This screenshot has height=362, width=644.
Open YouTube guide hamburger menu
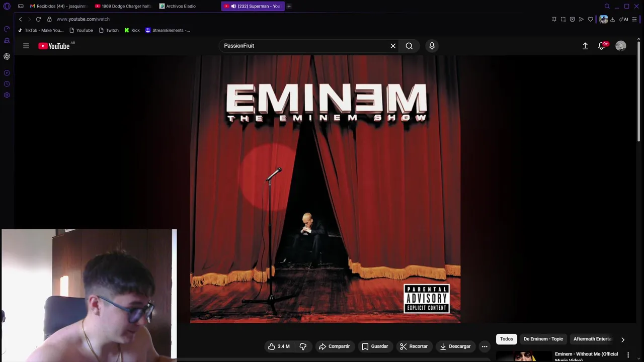tap(26, 46)
